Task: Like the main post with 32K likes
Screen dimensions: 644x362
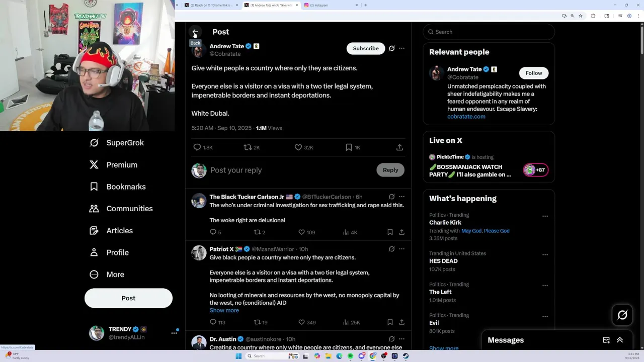Action: click(x=304, y=147)
